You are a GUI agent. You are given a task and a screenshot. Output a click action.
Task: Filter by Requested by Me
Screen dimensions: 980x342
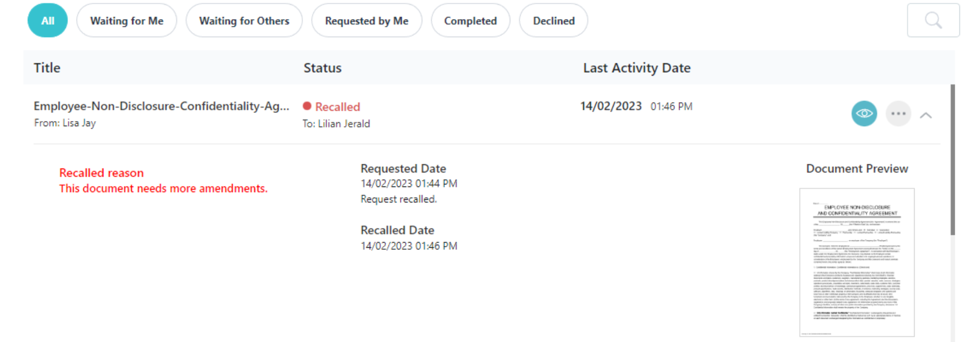(366, 21)
